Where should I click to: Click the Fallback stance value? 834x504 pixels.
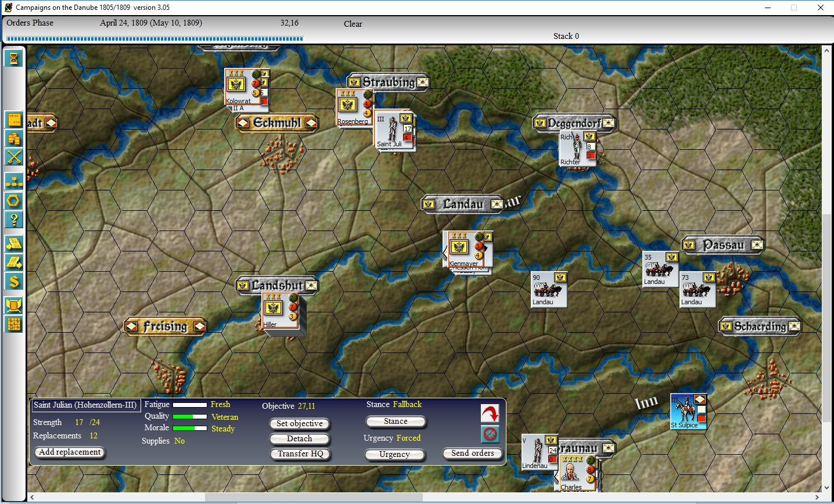pyautogui.click(x=407, y=404)
